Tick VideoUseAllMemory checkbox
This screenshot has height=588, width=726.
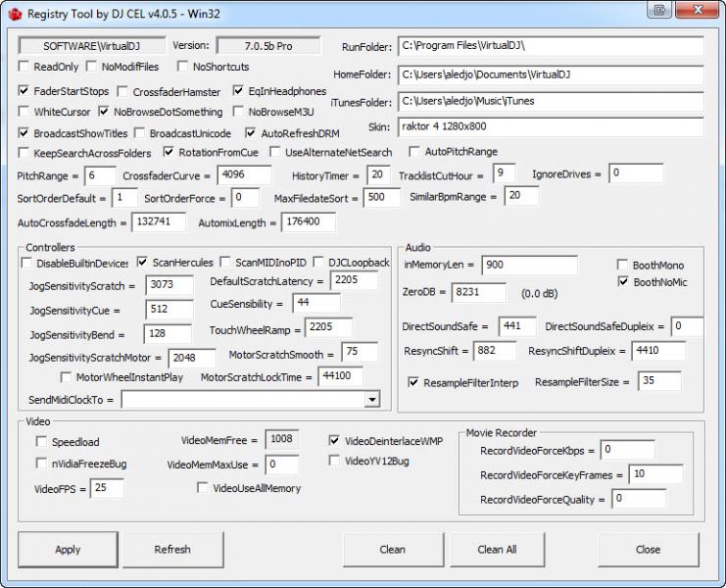click(203, 487)
